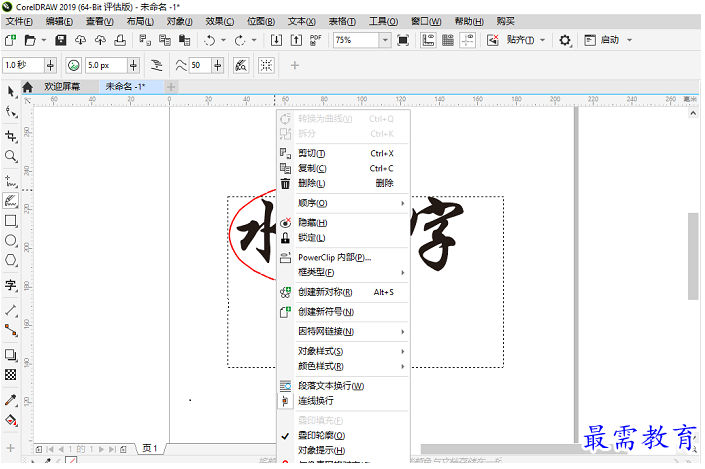This screenshot has height=469, width=705.
Task: Select the Artistic Media tool
Action: 11,201
